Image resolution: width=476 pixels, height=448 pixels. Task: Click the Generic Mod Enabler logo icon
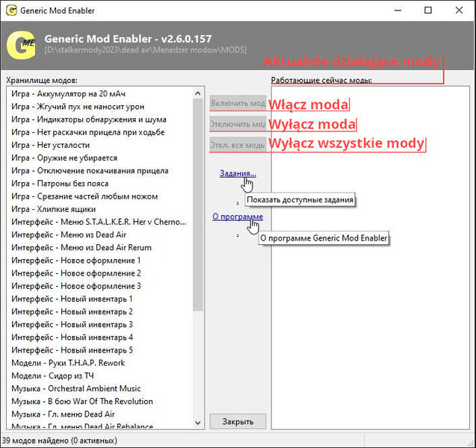click(x=21, y=43)
